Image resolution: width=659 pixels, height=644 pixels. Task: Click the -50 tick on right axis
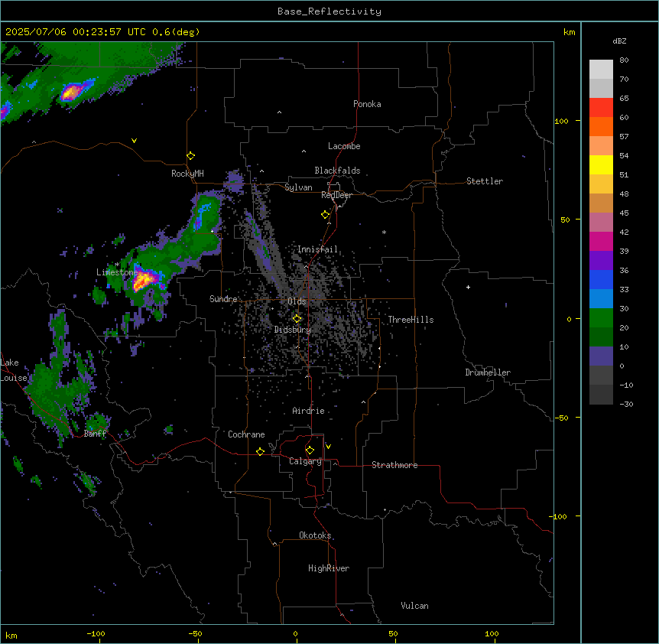(561, 418)
